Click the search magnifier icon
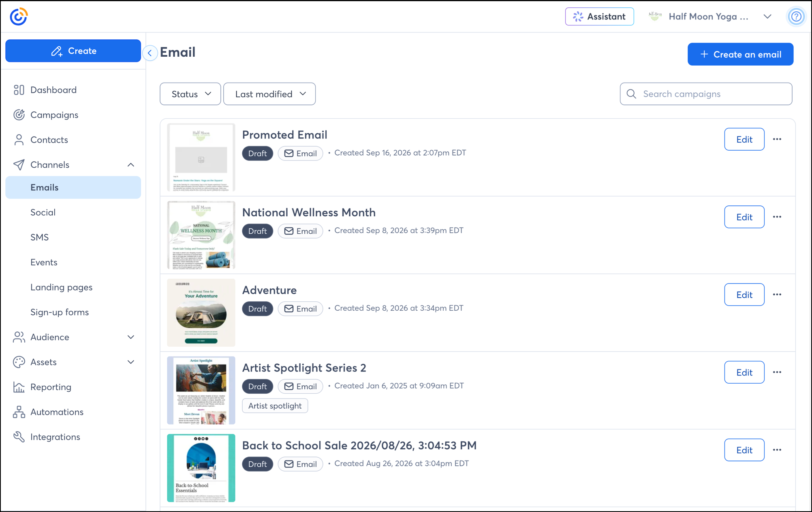Image resolution: width=812 pixels, height=512 pixels. [631, 94]
